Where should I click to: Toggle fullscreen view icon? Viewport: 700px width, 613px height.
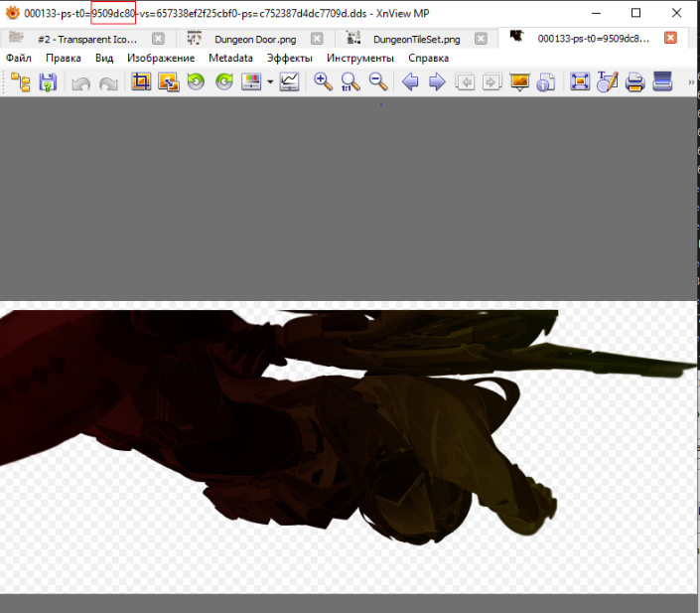[580, 81]
